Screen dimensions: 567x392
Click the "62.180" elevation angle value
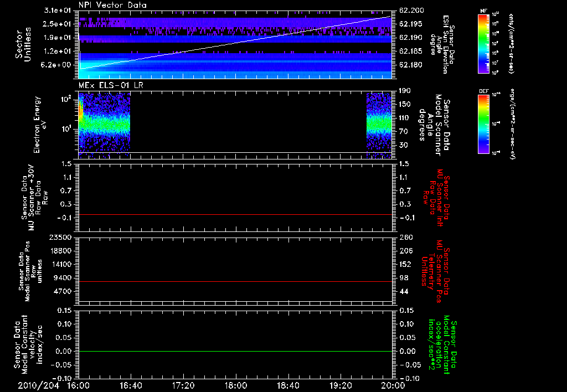[x=410, y=65]
